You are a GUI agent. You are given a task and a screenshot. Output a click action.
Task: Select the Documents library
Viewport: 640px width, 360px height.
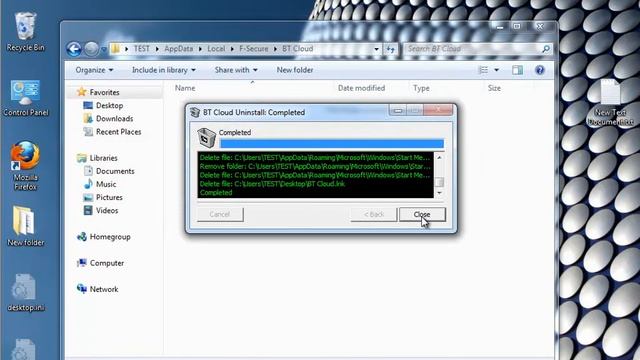(x=115, y=171)
